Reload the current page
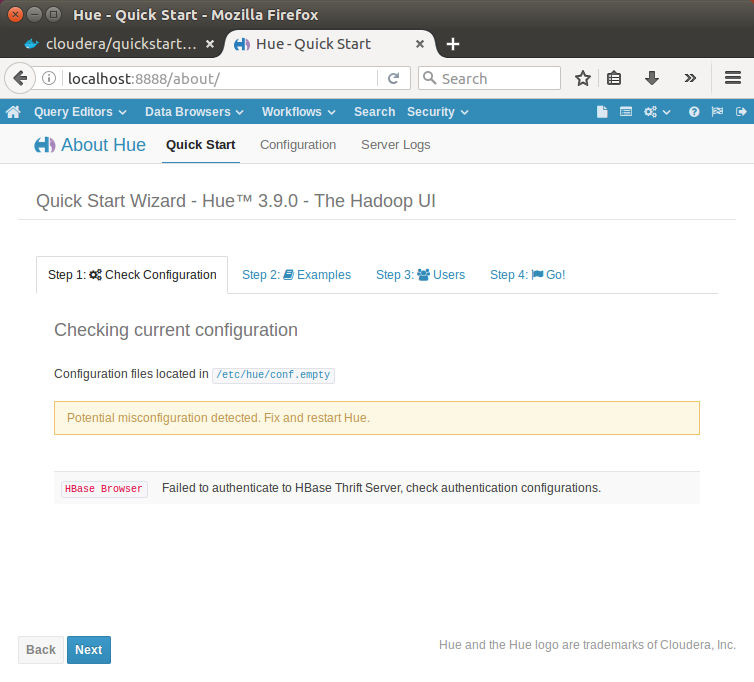The width and height of the screenshot is (754, 682). pos(394,78)
